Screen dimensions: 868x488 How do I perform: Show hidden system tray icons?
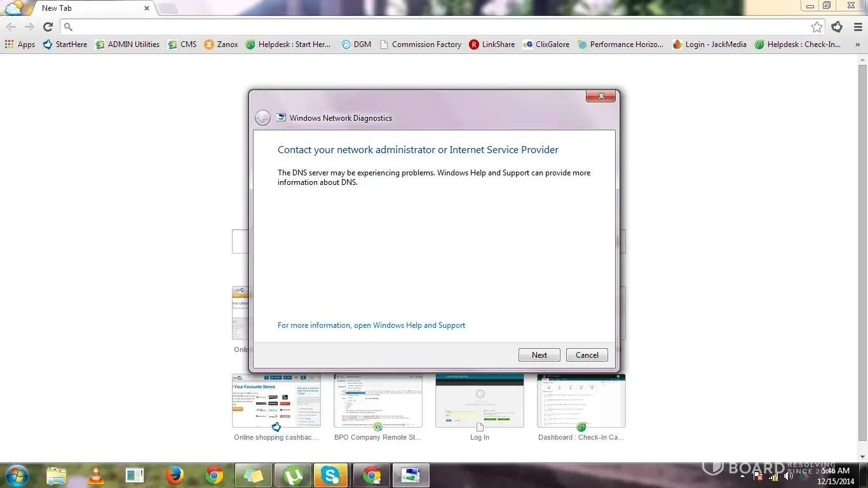tap(744, 475)
